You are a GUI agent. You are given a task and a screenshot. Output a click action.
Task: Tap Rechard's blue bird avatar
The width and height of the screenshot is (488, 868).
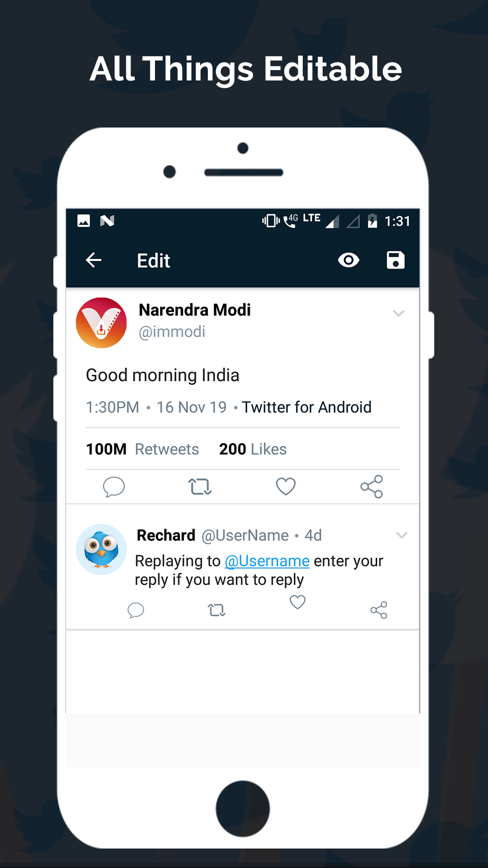point(101,549)
